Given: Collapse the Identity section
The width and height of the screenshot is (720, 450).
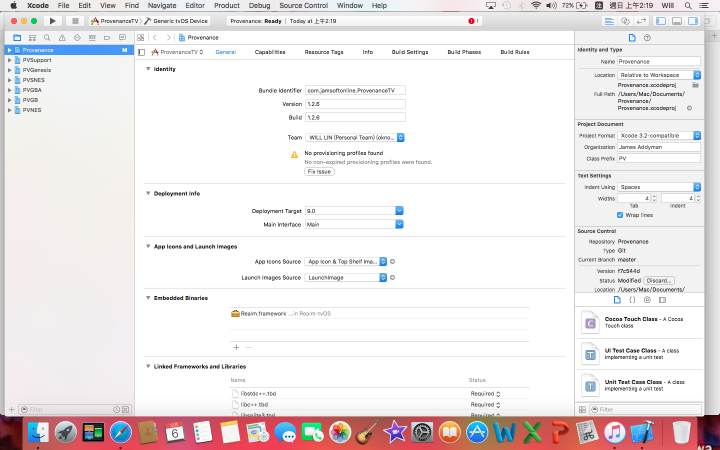Looking at the screenshot, I should click(x=148, y=69).
